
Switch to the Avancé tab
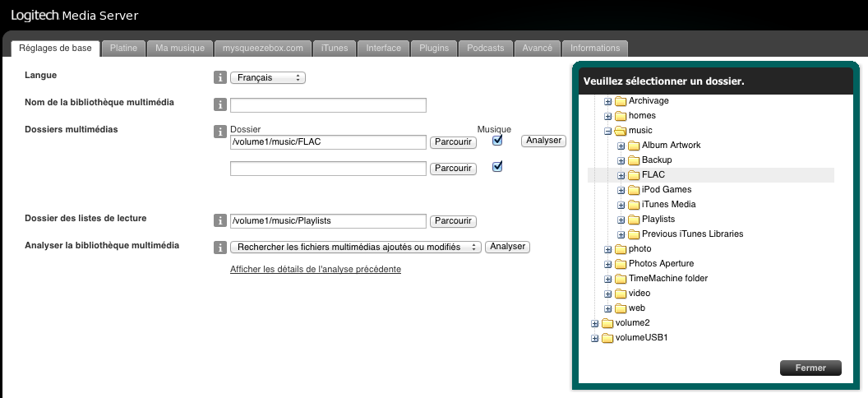pyautogui.click(x=538, y=49)
